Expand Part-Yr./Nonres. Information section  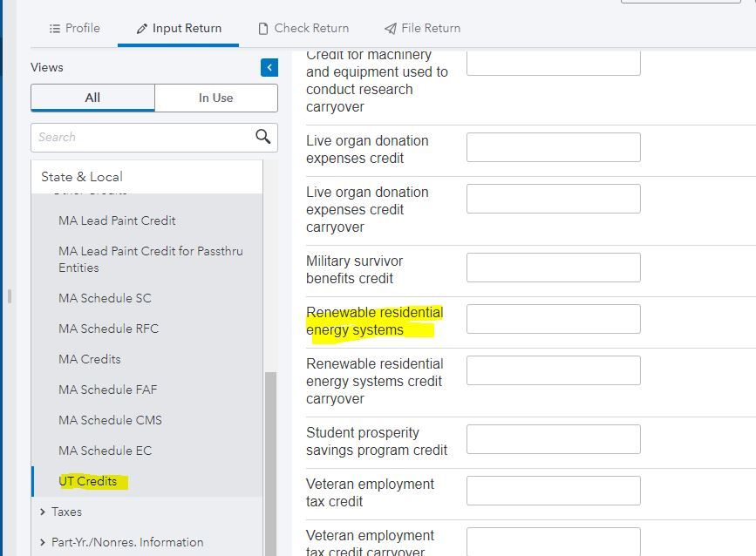click(126, 542)
